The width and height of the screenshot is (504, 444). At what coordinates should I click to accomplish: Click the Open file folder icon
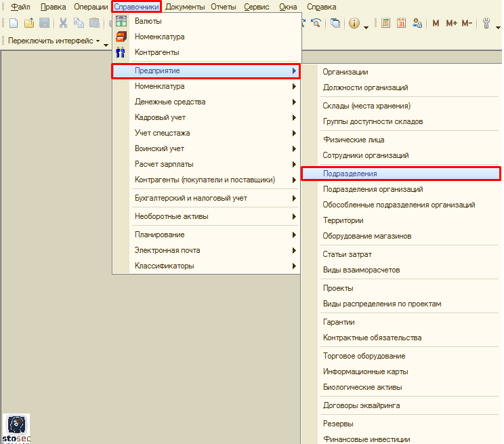(29, 23)
